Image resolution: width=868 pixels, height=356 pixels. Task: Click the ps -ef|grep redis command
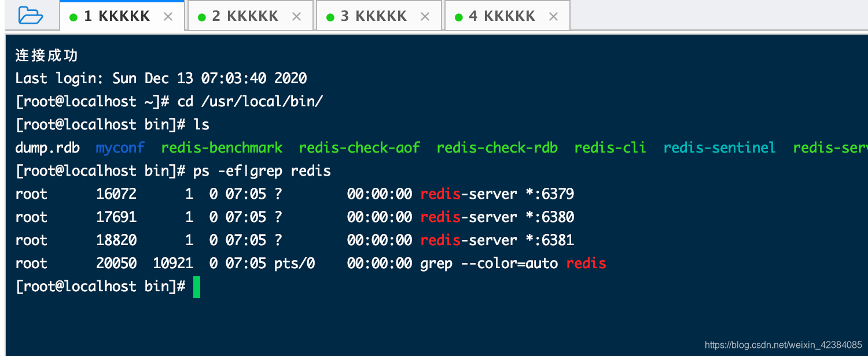click(262, 171)
